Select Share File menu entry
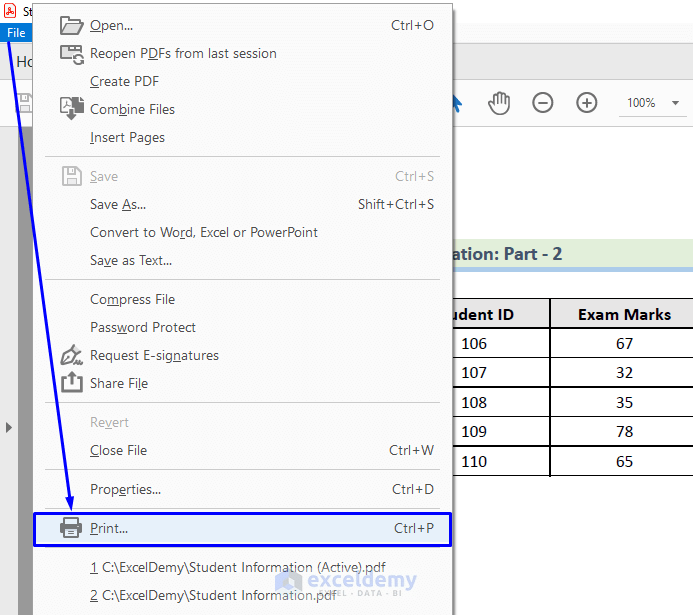The width and height of the screenshot is (693, 615). (x=243, y=383)
